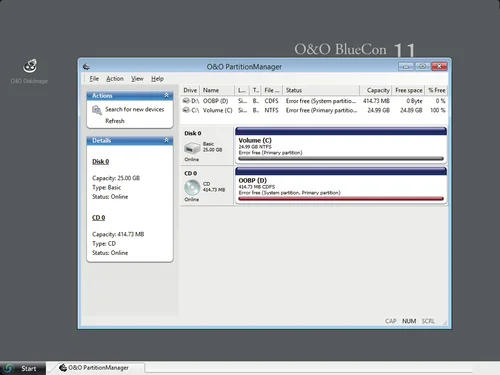Click the PartitionManager taskbar icon
Viewport: 500px width, 375px height.
63,367
